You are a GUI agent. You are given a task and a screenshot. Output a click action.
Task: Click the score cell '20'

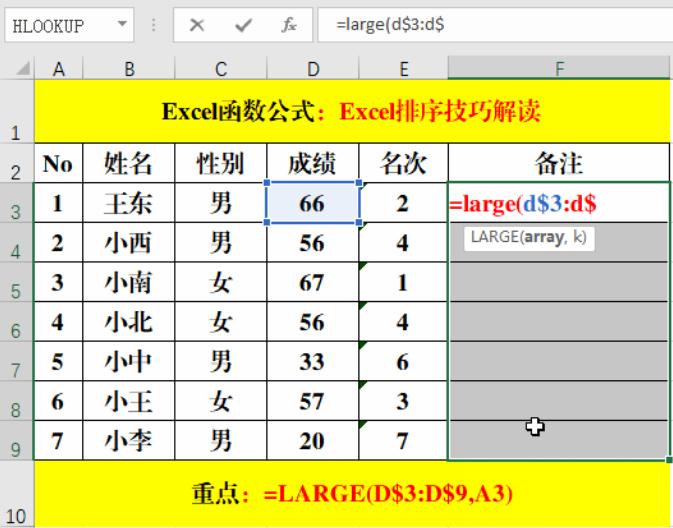[x=312, y=440]
